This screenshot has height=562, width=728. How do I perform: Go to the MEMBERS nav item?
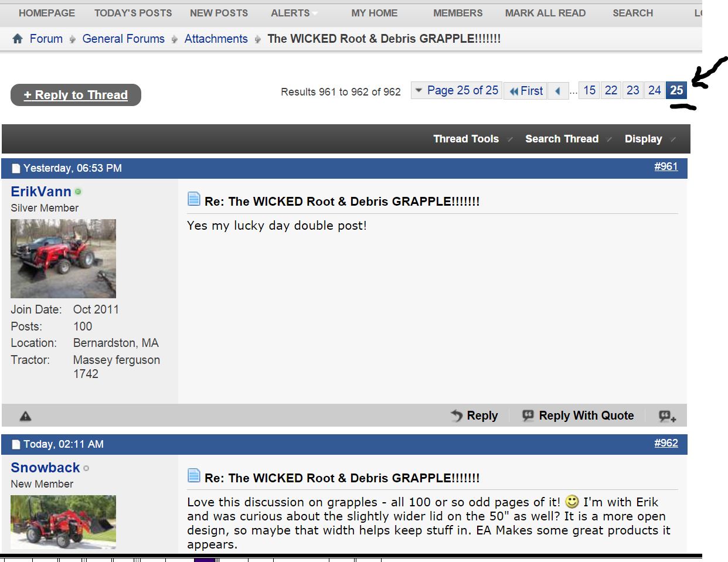point(458,13)
